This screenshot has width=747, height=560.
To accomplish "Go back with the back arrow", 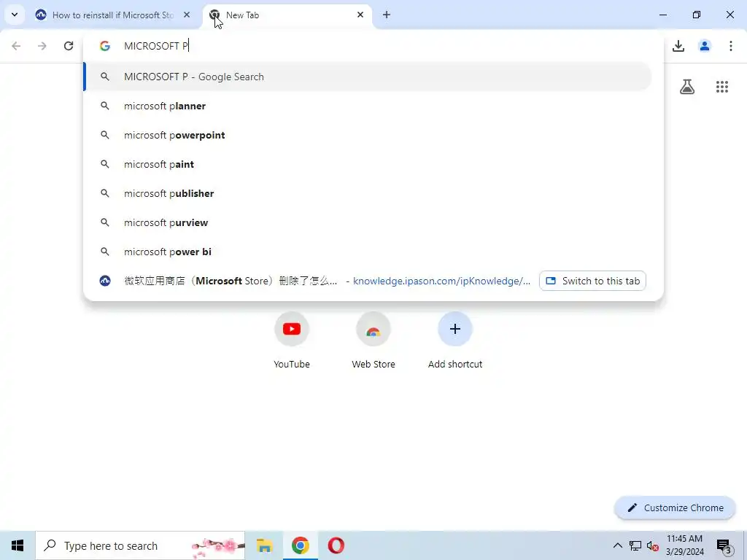I will [x=16, y=46].
